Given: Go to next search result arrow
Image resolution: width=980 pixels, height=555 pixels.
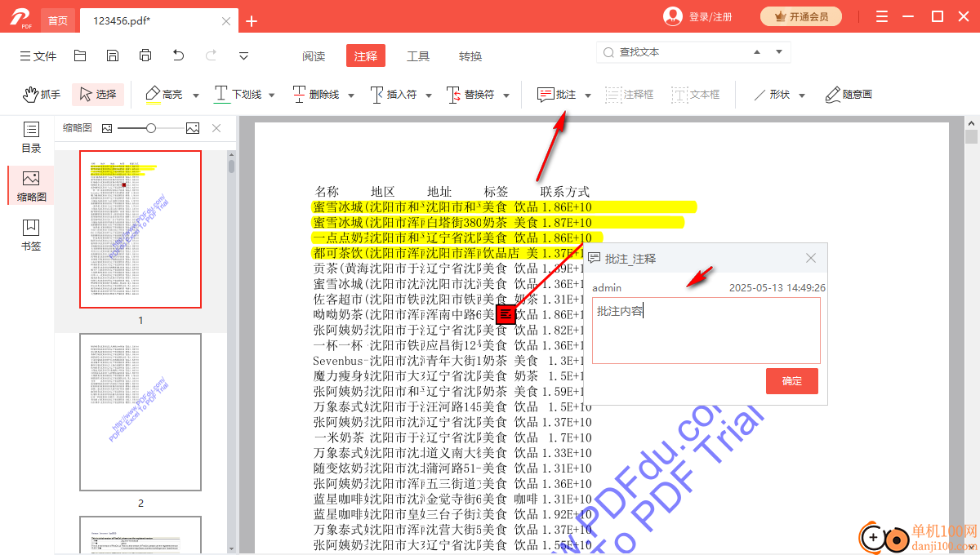Looking at the screenshot, I should point(778,51).
